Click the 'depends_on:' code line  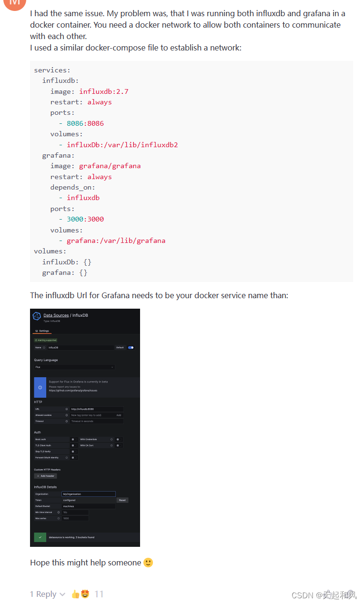coord(73,187)
